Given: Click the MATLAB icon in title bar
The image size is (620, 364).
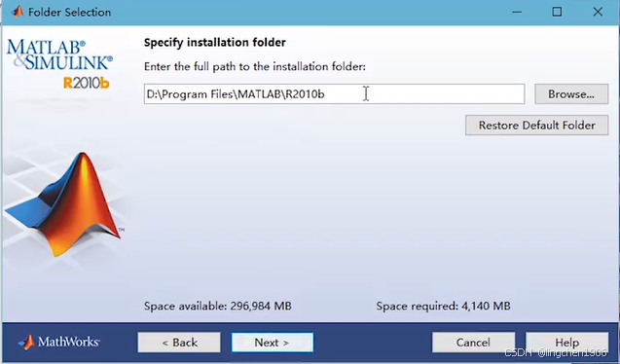Looking at the screenshot, I should coord(18,12).
